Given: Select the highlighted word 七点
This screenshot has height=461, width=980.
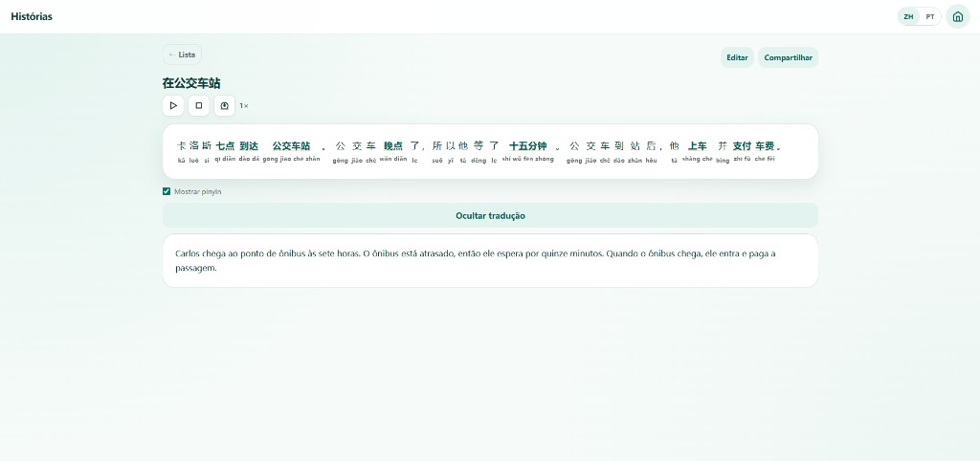Looking at the screenshot, I should [225, 146].
